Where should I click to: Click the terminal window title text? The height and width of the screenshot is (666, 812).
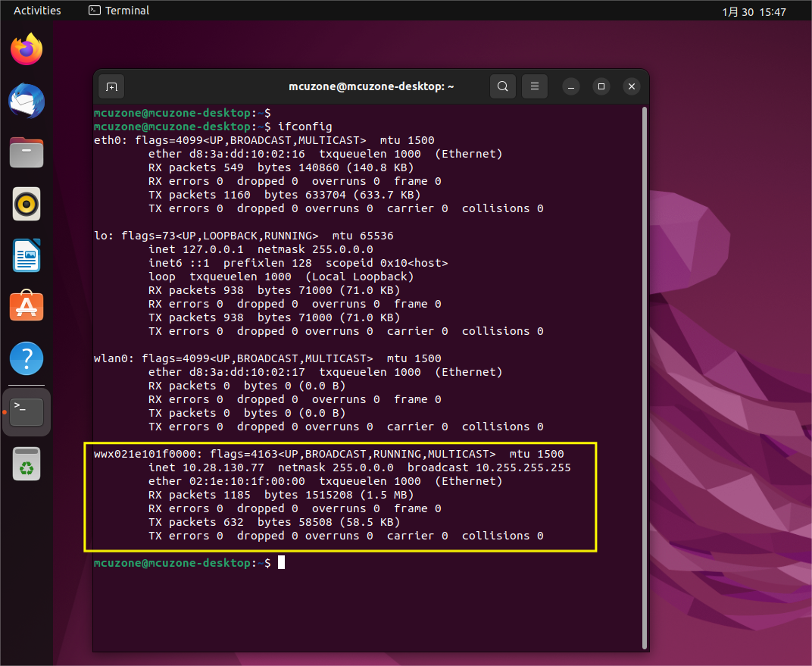(x=371, y=86)
